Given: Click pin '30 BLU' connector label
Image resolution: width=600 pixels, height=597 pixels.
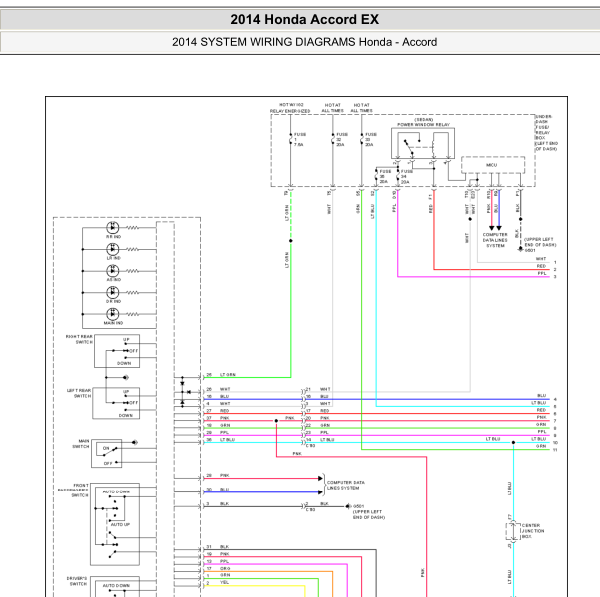Looking at the screenshot, I should (218, 489).
